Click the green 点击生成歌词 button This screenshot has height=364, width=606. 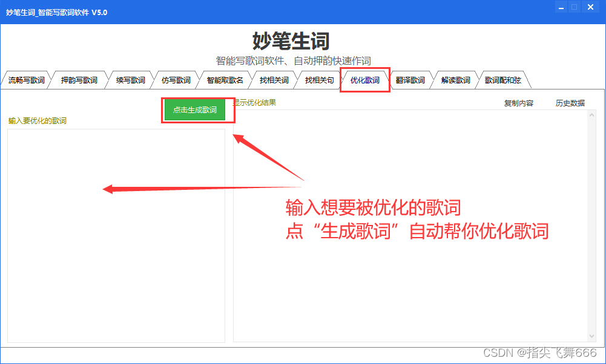tap(195, 110)
